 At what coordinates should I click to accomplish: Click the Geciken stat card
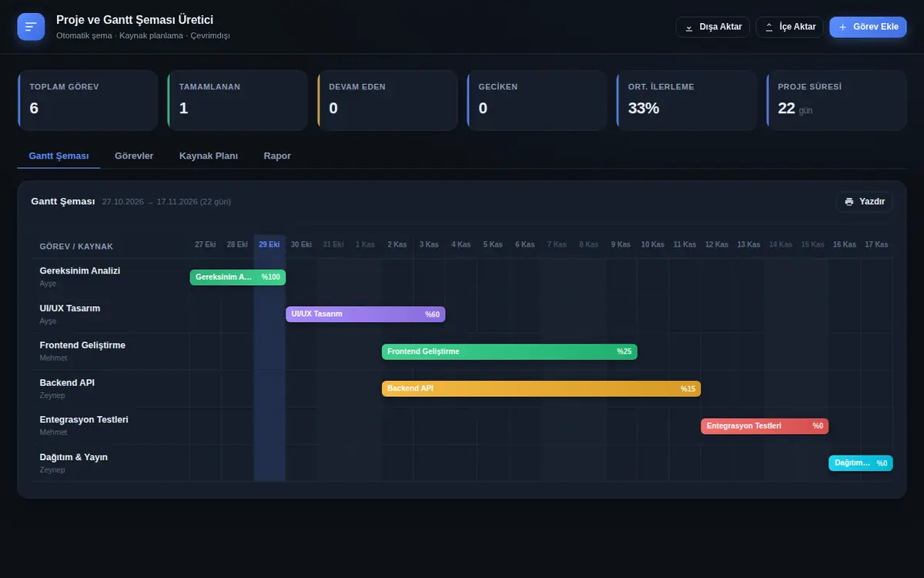coord(537,100)
